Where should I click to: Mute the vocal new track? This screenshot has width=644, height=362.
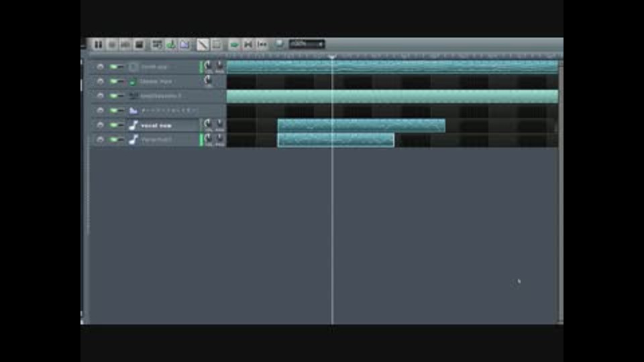coord(113,125)
